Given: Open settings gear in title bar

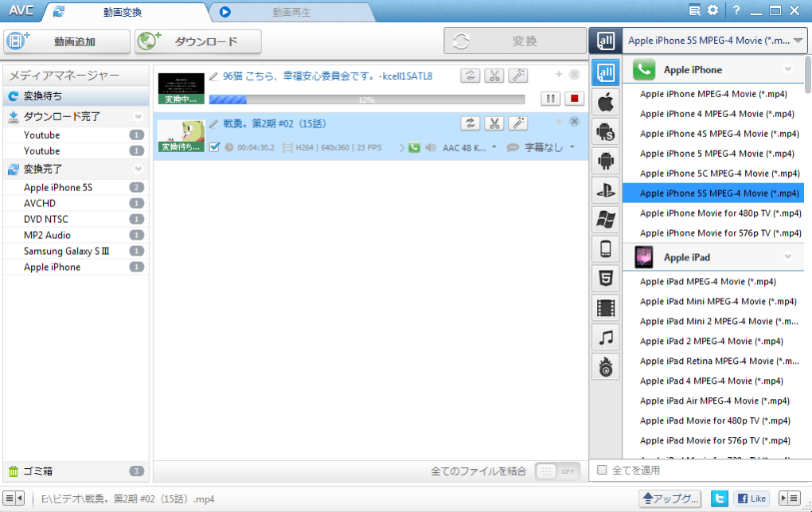Looking at the screenshot, I should tap(713, 10).
